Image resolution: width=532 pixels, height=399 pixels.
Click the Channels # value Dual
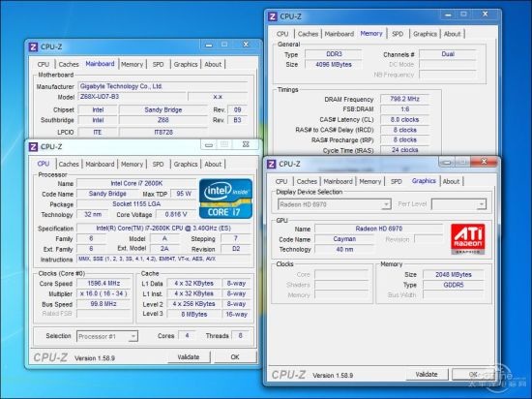point(448,54)
